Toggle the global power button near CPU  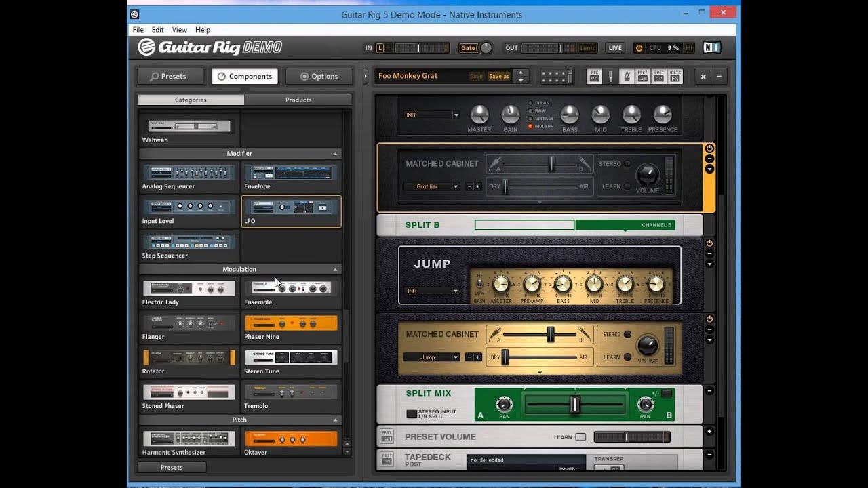[639, 48]
